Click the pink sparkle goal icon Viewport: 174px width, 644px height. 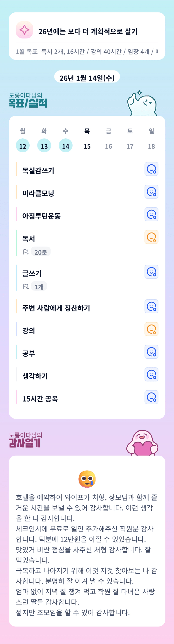[x=24, y=30]
